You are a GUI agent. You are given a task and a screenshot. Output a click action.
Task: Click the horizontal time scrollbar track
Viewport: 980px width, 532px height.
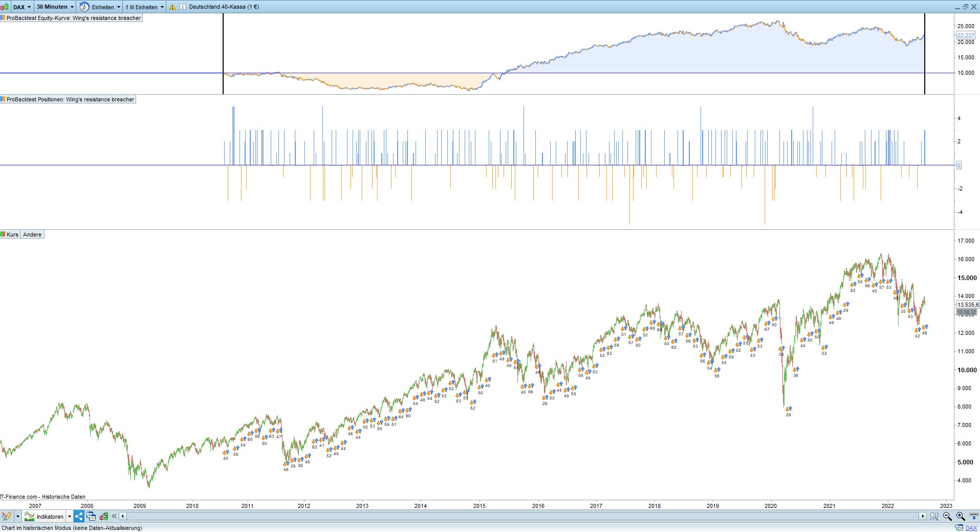(x=522, y=516)
